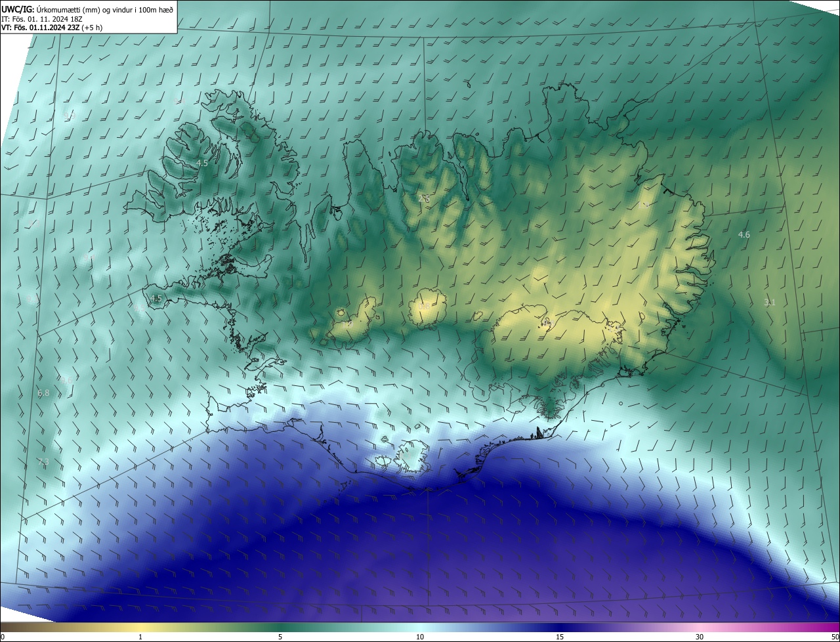This screenshot has width=840, height=642.
Task: Click the 3.1 value off the east coast
Action: [x=770, y=302]
